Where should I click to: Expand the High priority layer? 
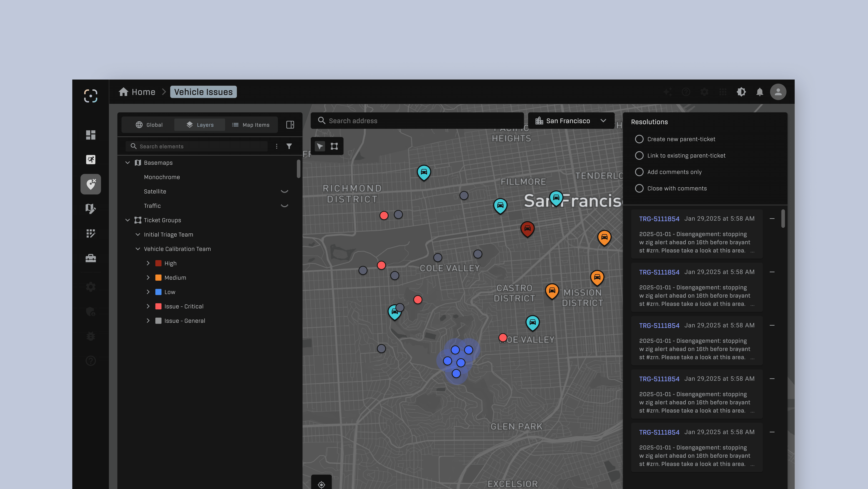click(148, 263)
